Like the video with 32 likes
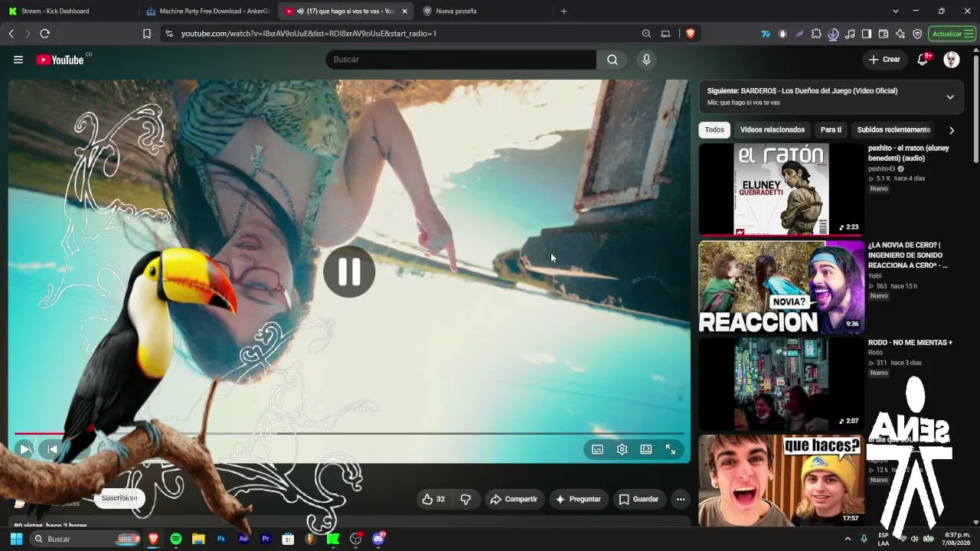The width and height of the screenshot is (980, 551). (433, 499)
